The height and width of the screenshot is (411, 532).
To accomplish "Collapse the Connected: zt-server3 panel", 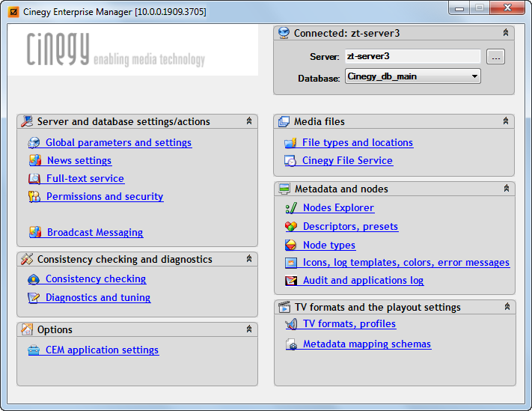I will (506, 33).
